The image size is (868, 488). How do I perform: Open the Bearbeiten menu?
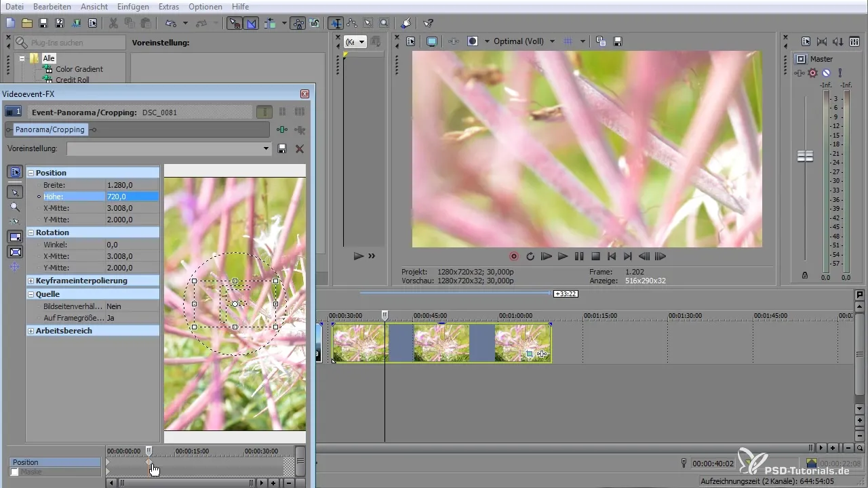[x=52, y=6]
